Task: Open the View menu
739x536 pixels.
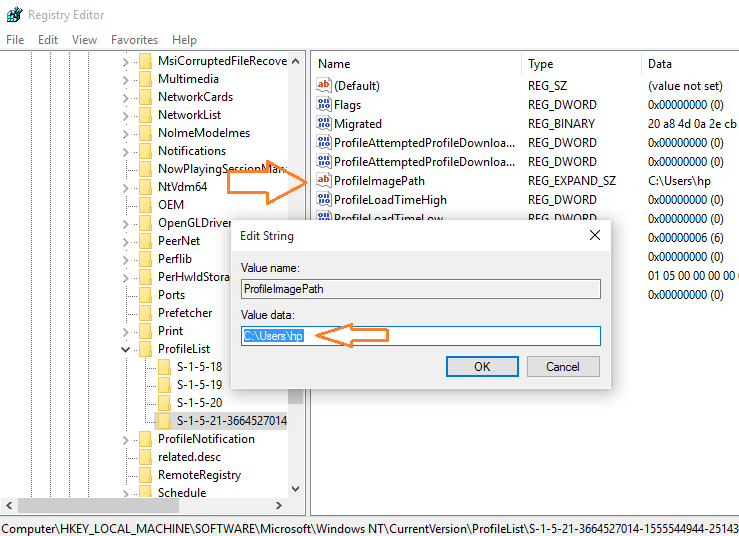Action: [x=84, y=40]
